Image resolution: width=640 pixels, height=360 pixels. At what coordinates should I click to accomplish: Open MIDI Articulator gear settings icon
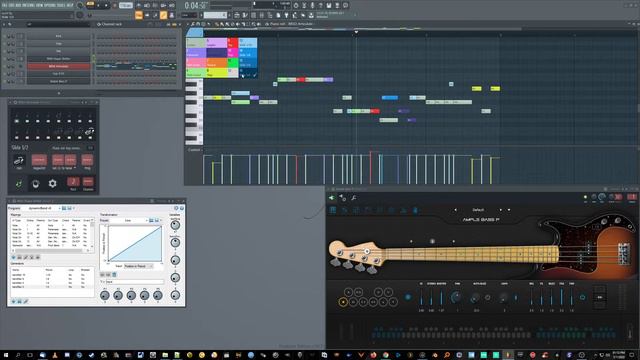(52, 184)
